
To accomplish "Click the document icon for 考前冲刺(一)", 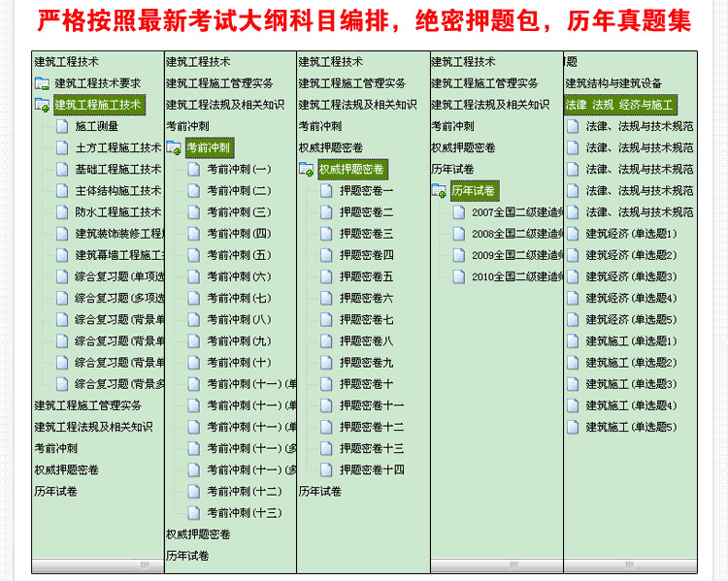I will point(193,169).
